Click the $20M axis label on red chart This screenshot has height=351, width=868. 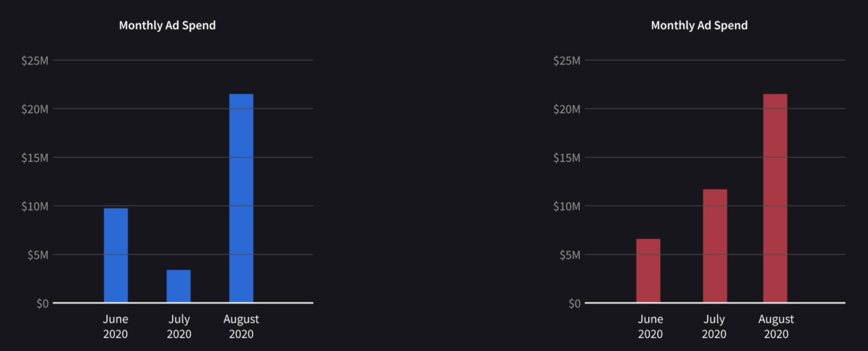[x=567, y=109]
